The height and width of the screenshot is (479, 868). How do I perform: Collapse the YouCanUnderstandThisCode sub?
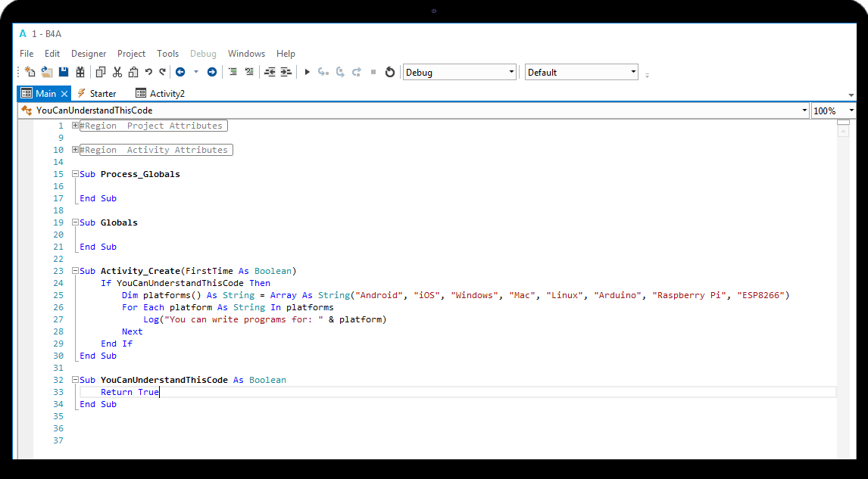point(75,380)
